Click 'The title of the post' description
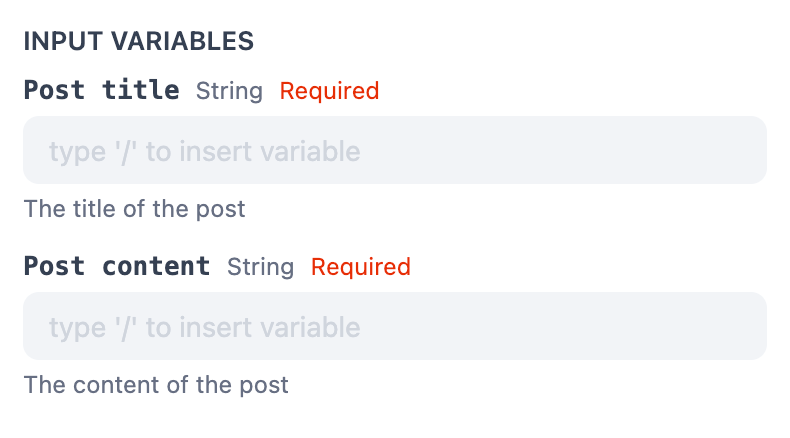This screenshot has width=790, height=438. pyautogui.click(x=134, y=209)
